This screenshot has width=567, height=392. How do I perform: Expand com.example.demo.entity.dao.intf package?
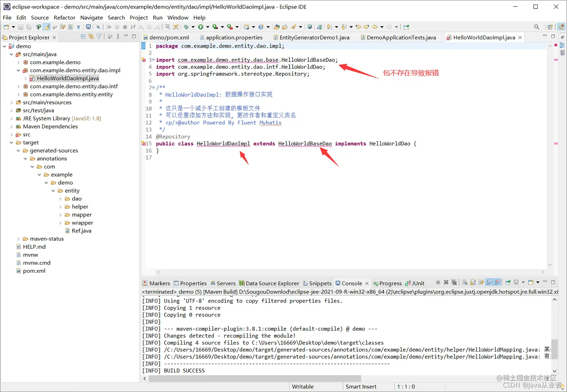pos(18,86)
